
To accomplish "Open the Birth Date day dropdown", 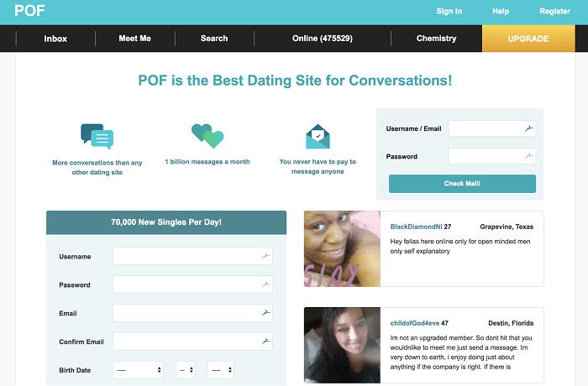I will coord(186,370).
